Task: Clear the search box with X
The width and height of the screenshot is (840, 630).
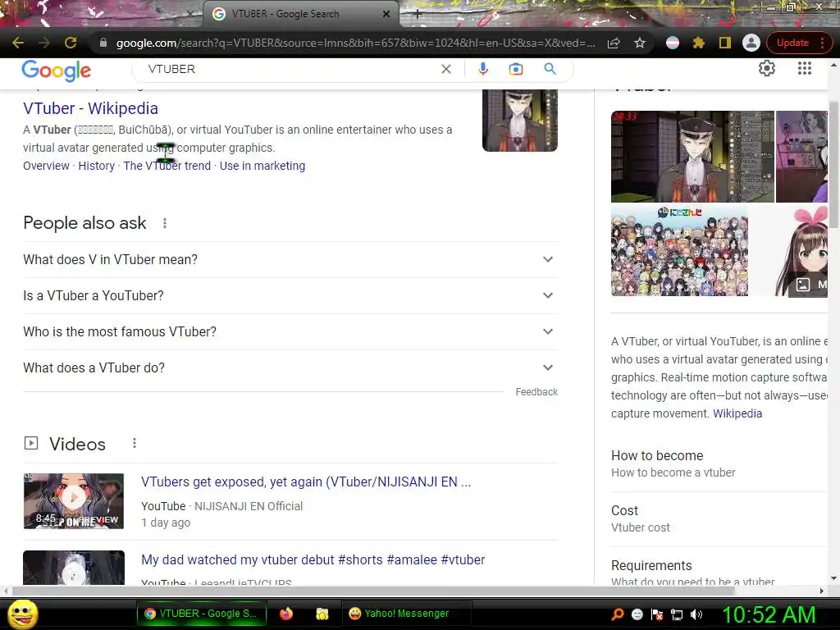Action: pos(445,69)
